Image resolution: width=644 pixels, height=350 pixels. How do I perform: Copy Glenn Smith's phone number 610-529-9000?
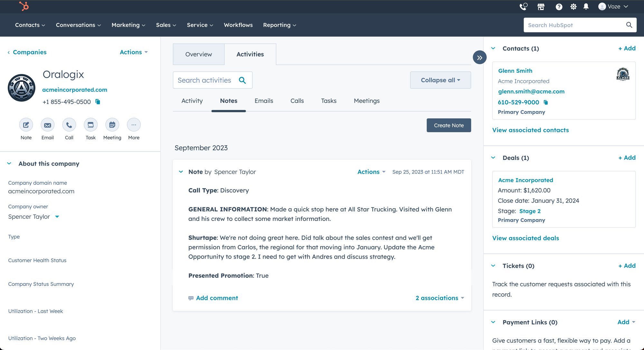tap(546, 102)
